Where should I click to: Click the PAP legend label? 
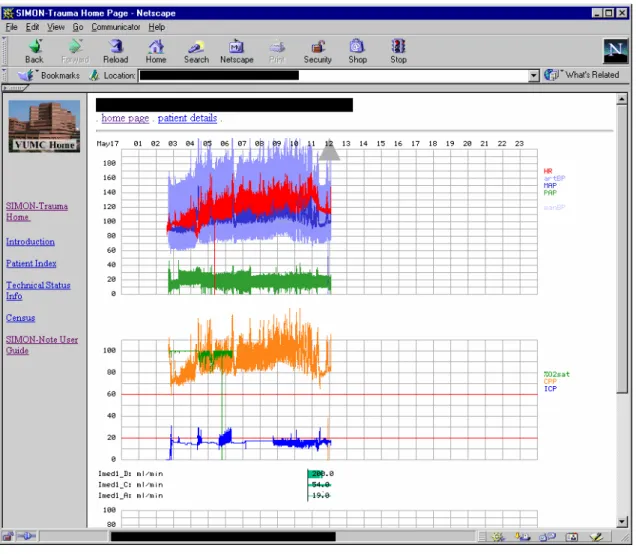[x=550, y=193]
